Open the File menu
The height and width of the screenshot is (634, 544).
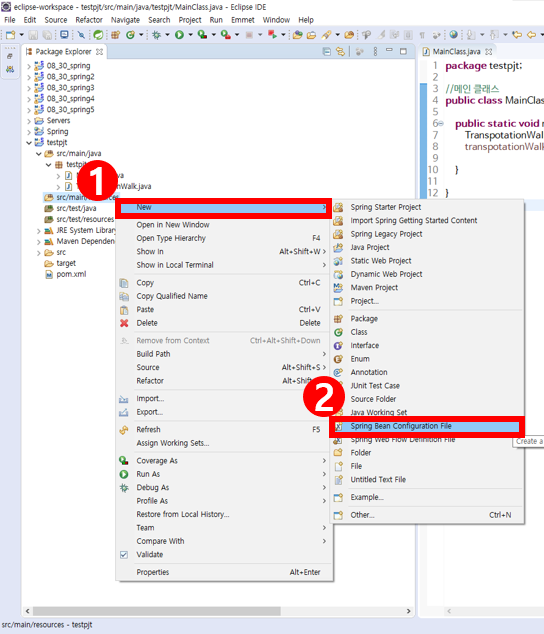pos(10,20)
